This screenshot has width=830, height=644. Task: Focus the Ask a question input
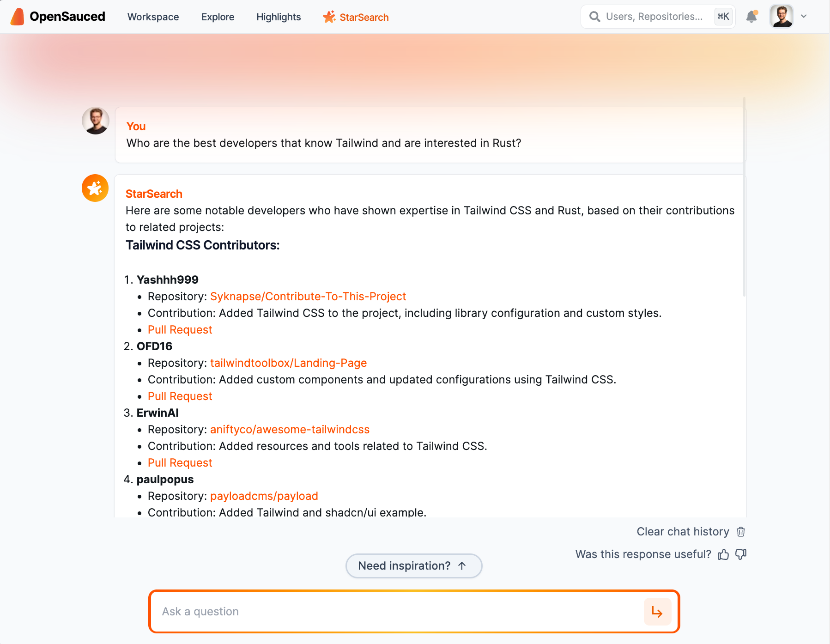pyautogui.click(x=397, y=612)
